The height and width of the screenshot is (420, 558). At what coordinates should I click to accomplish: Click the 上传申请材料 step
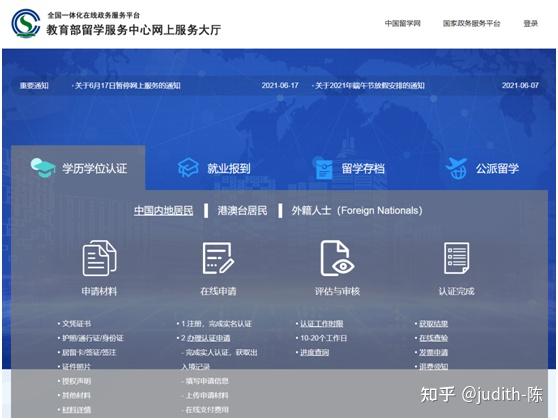207,395
